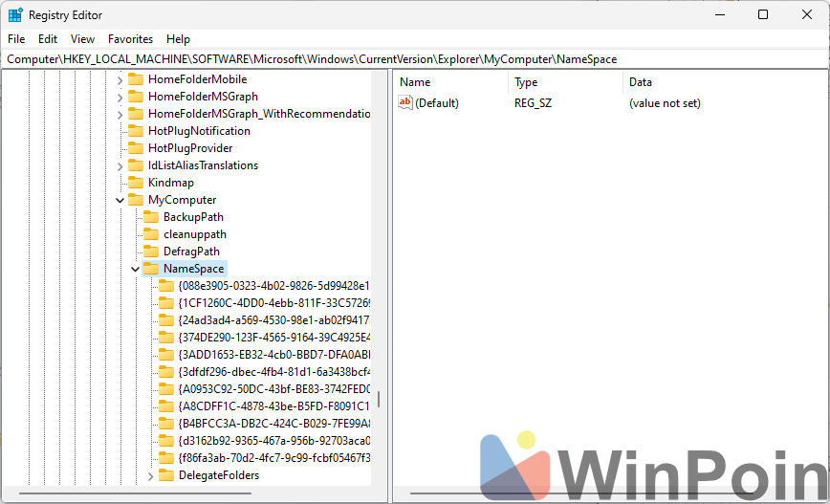Select the cleanuppath key label
The height and width of the screenshot is (504, 830).
[x=195, y=234]
